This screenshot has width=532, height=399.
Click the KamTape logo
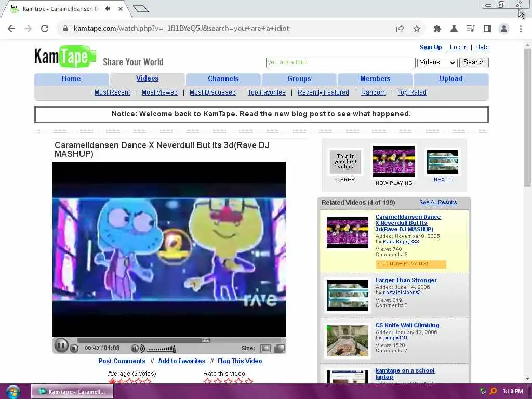[65, 56]
